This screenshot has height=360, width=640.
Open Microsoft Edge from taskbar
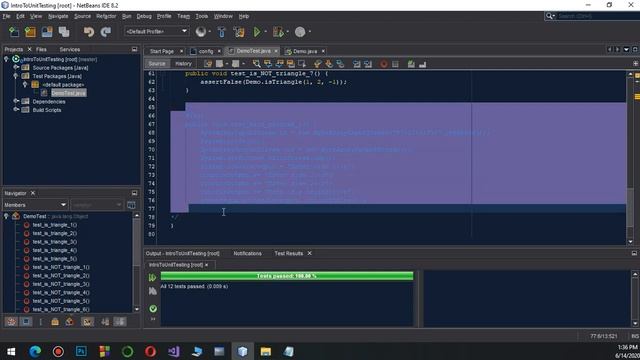tap(35, 351)
